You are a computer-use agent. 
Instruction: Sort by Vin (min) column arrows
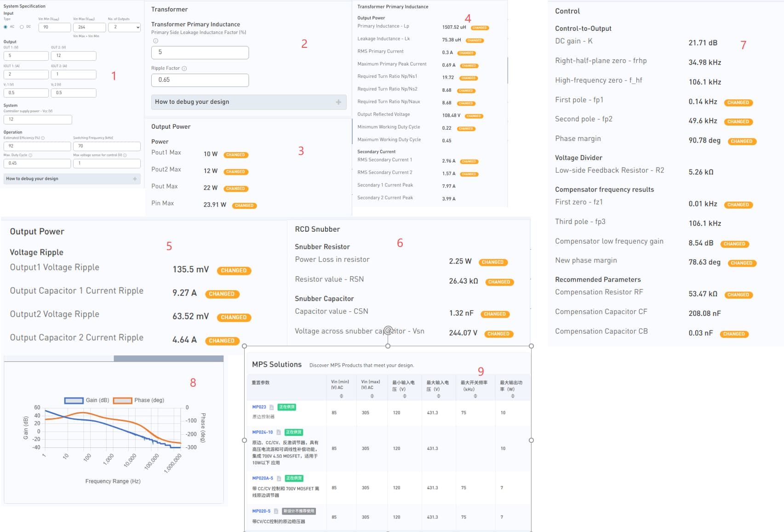point(341,396)
